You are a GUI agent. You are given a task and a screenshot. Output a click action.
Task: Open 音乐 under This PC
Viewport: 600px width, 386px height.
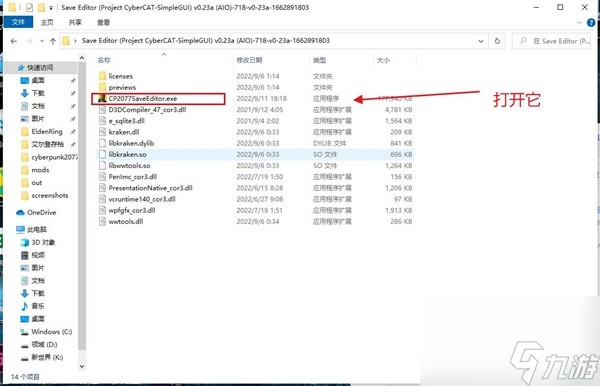[38, 306]
